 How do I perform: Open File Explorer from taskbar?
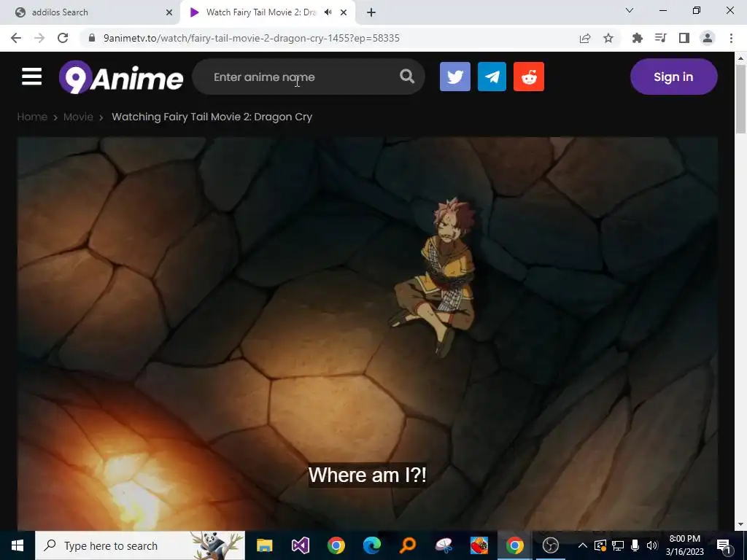[x=264, y=545]
